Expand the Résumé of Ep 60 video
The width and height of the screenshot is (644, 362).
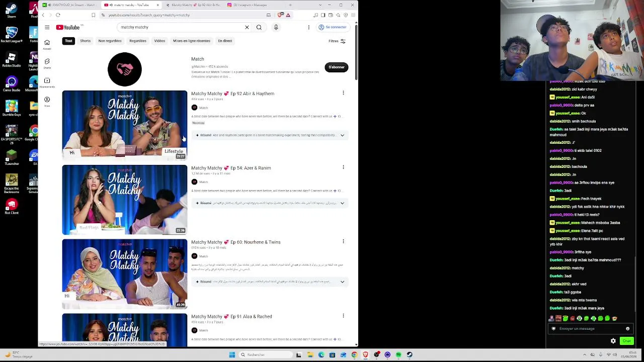tap(342, 282)
